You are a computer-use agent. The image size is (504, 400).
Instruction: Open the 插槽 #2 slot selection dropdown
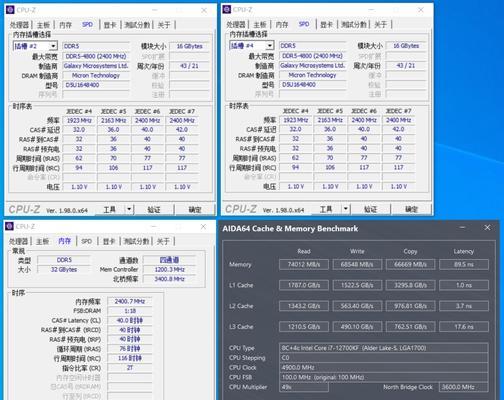[x=53, y=46]
